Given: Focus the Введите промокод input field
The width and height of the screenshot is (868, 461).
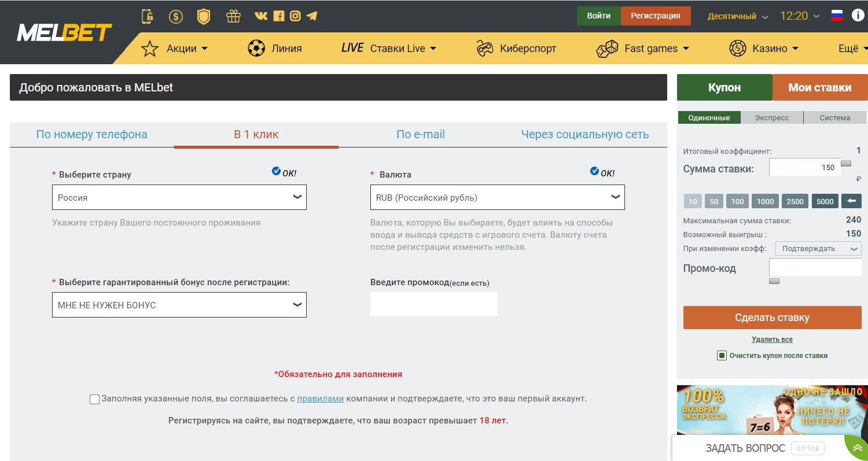Looking at the screenshot, I should point(434,304).
